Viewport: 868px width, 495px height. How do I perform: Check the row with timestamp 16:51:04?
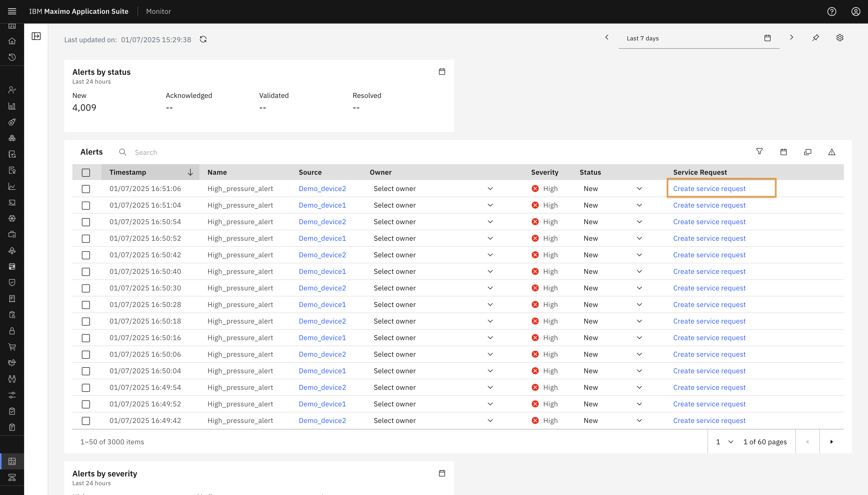(86, 206)
